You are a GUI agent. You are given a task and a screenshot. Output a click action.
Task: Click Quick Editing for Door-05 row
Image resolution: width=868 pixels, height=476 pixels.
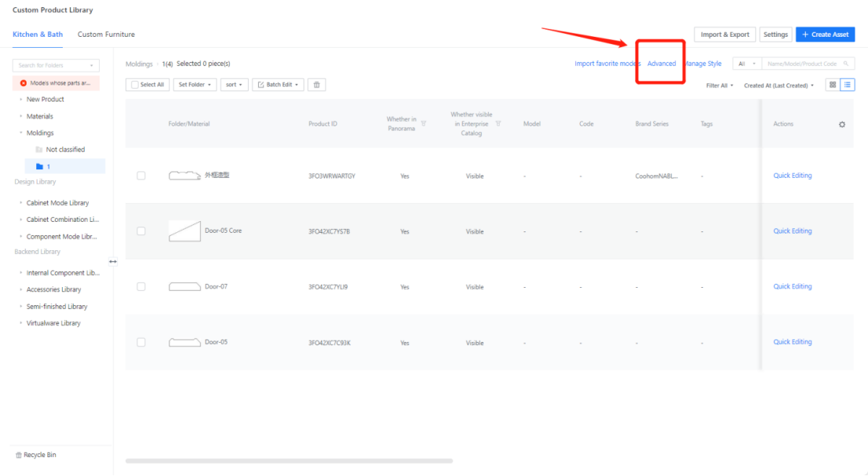click(792, 342)
